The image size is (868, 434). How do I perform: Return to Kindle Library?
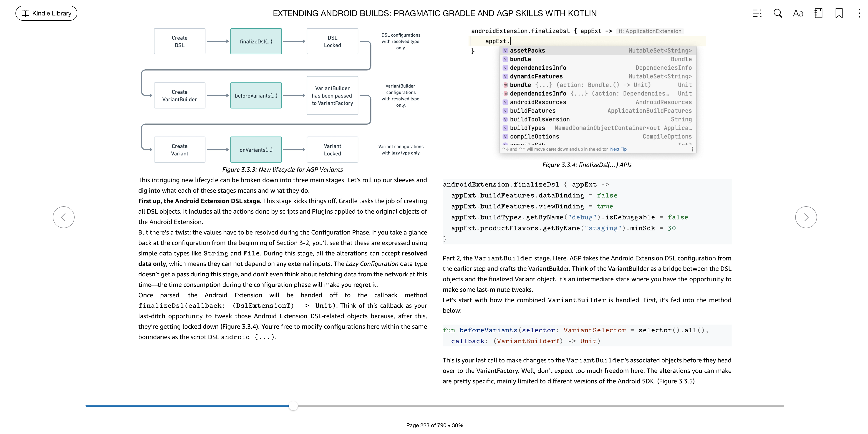46,13
